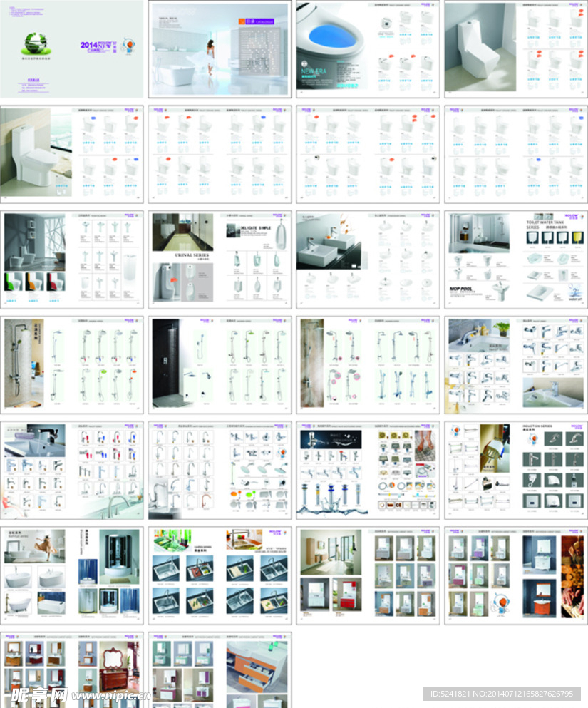Select the URINAL SERIES page spread

pyautogui.click(x=220, y=260)
